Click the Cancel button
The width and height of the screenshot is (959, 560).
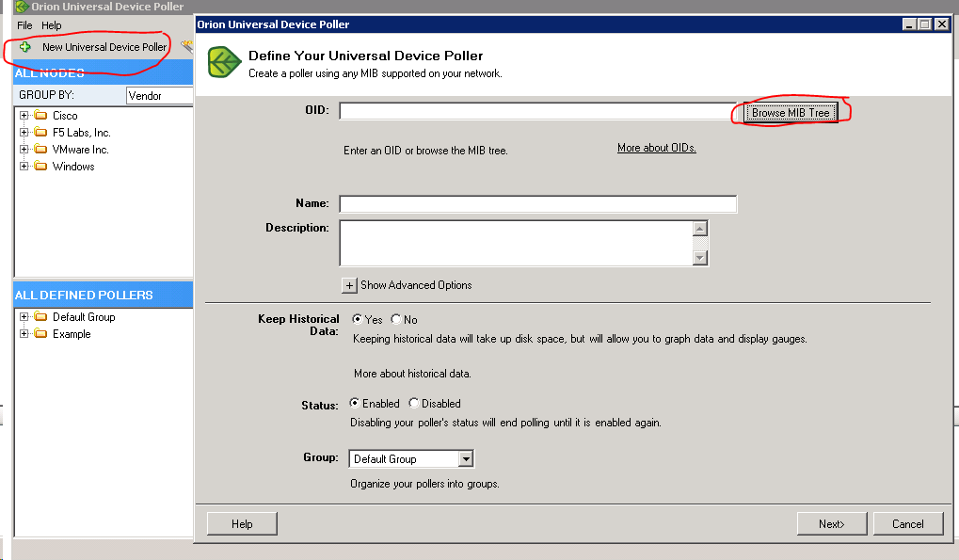908,524
